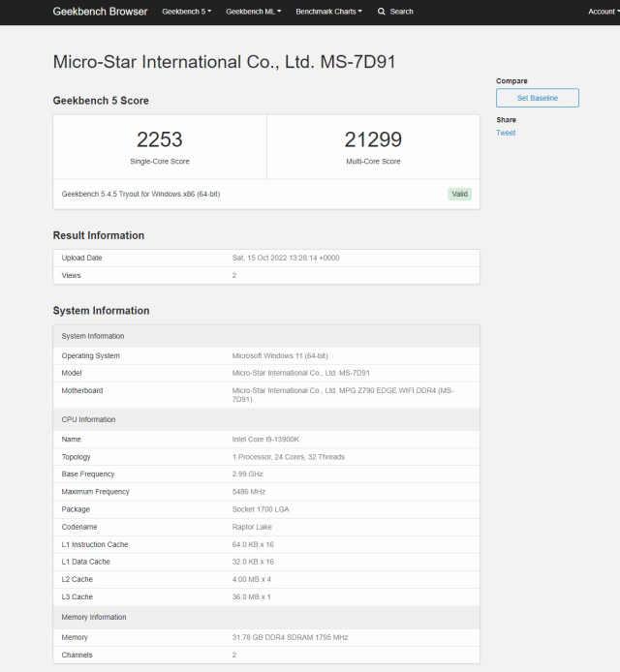This screenshot has width=620, height=672.
Task: Click the Share sidebar heading
Action: 506,120
